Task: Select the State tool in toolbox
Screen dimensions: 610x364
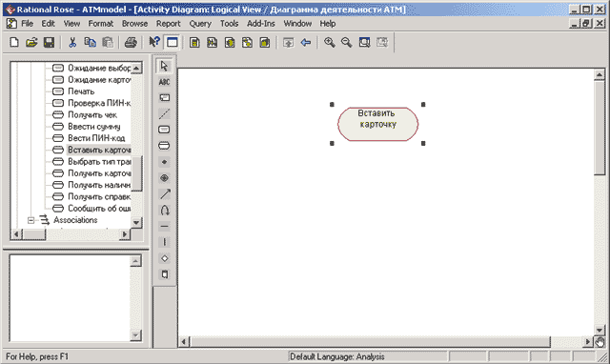Action: [164, 130]
